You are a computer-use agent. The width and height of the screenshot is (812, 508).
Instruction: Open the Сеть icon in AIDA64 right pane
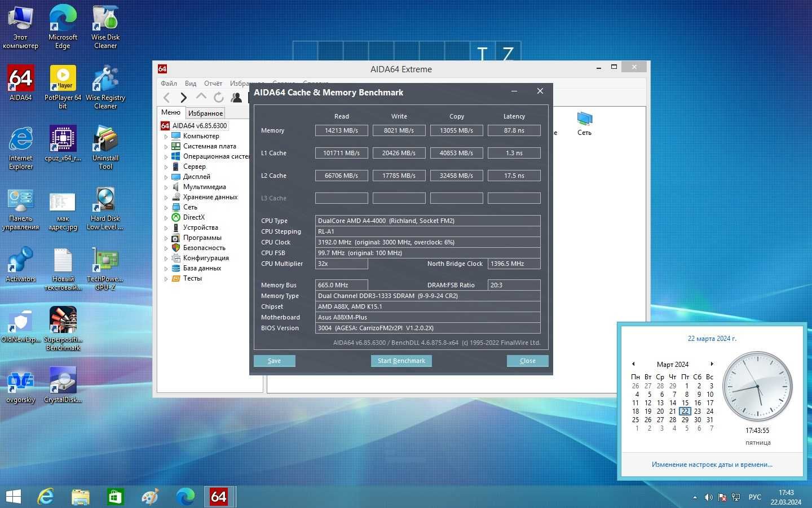pyautogui.click(x=584, y=123)
